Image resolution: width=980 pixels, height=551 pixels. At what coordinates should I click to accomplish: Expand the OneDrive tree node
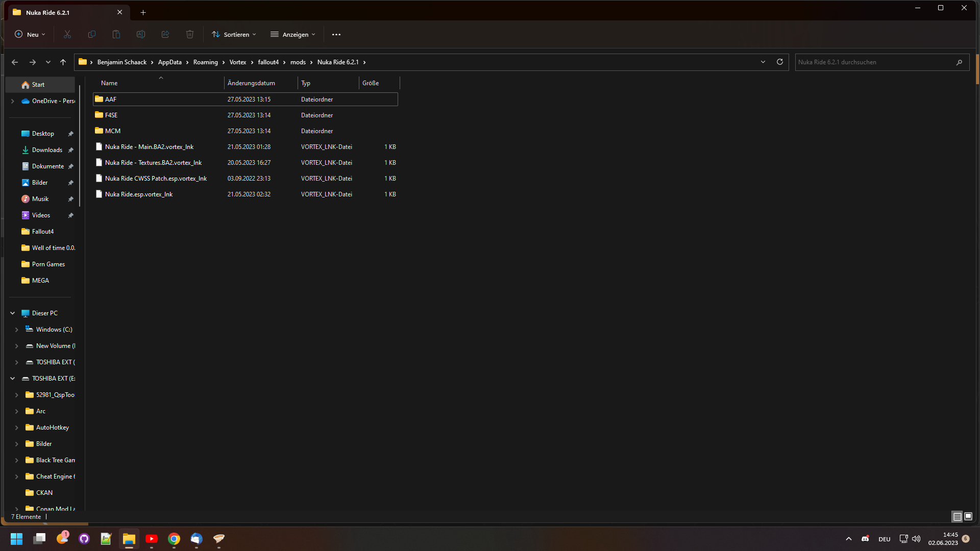point(13,101)
